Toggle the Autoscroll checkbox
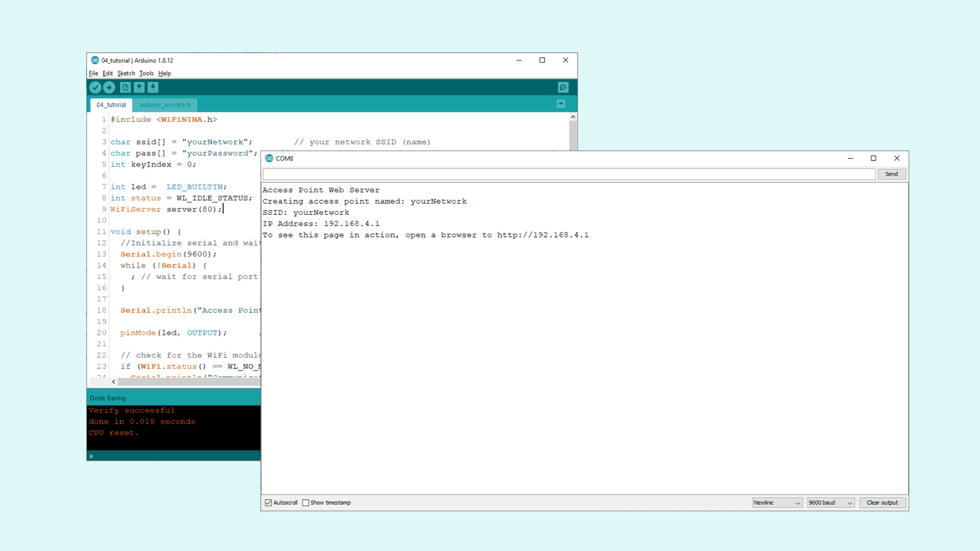 point(268,502)
